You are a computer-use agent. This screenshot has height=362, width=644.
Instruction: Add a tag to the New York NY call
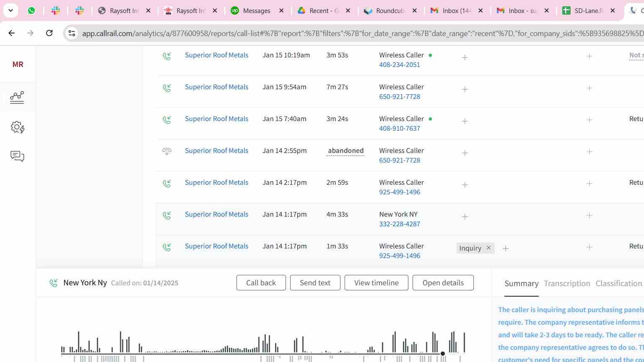[x=465, y=217]
